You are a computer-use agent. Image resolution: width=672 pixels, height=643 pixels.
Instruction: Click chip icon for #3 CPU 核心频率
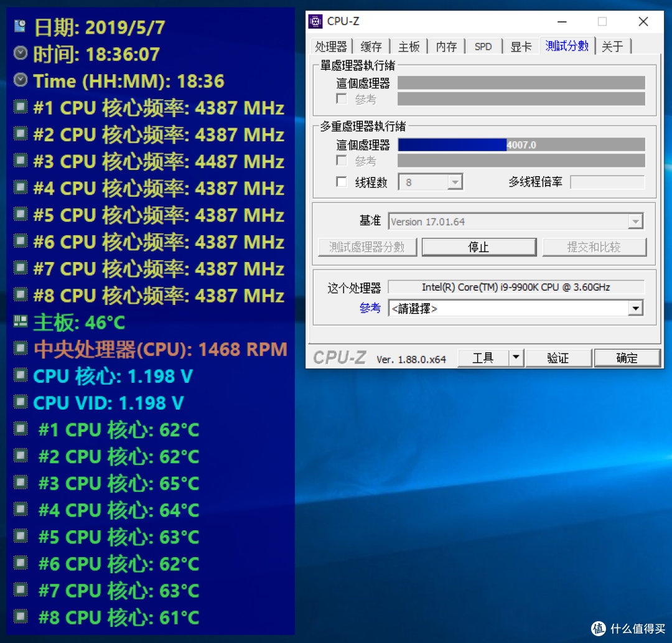point(20,161)
